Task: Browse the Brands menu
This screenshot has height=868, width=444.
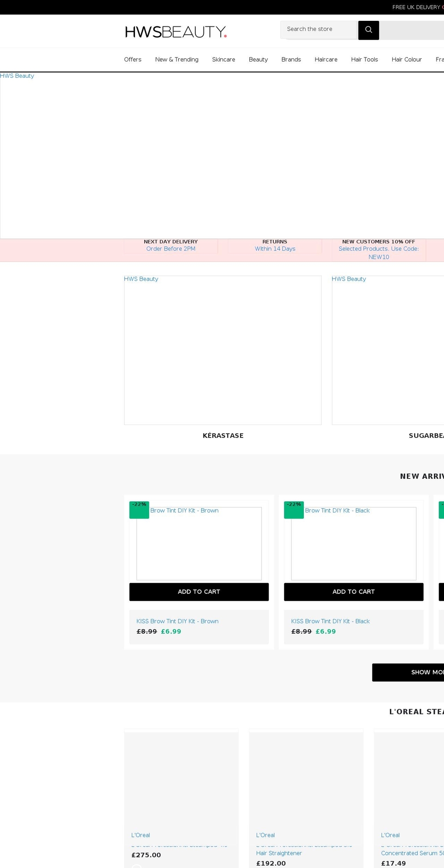Action: pyautogui.click(x=291, y=59)
